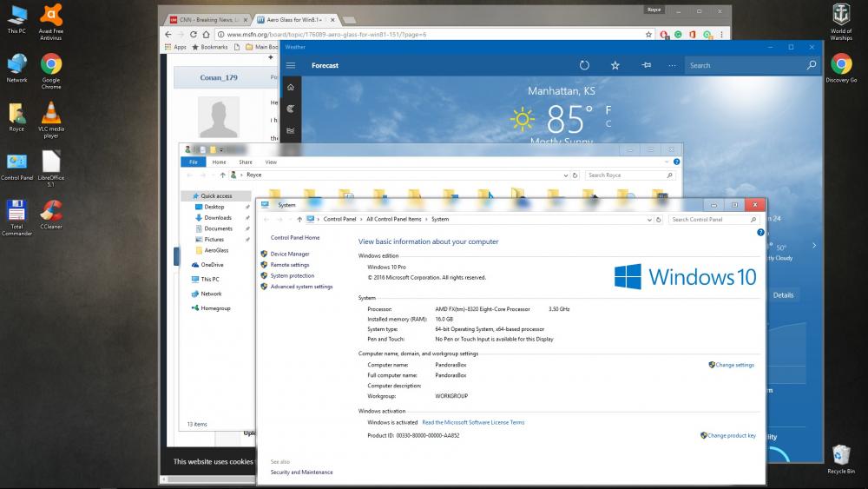Add Weather location to favorites with star
868x489 pixels.
[615, 65]
